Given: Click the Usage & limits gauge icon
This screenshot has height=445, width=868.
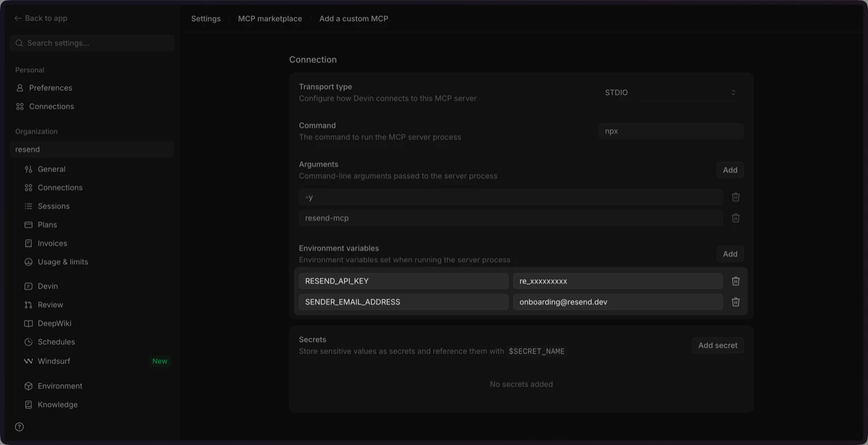Looking at the screenshot, I should (28, 262).
